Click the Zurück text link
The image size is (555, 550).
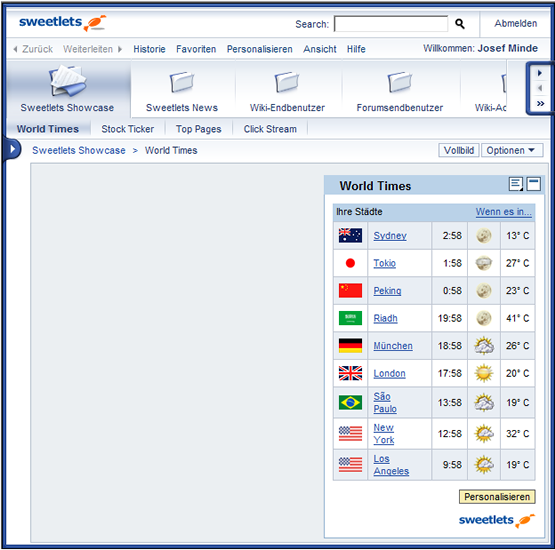pyautogui.click(x=37, y=49)
